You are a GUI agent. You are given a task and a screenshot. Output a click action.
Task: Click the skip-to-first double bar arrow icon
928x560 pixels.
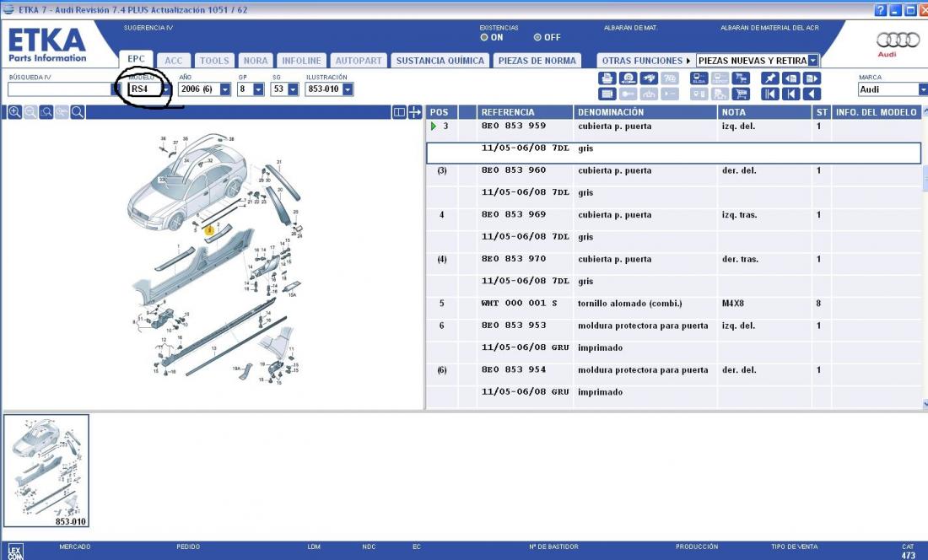770,94
